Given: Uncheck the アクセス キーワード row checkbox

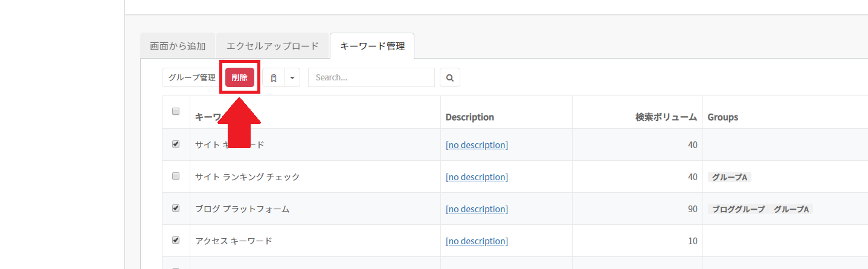Looking at the screenshot, I should pyautogui.click(x=176, y=240).
